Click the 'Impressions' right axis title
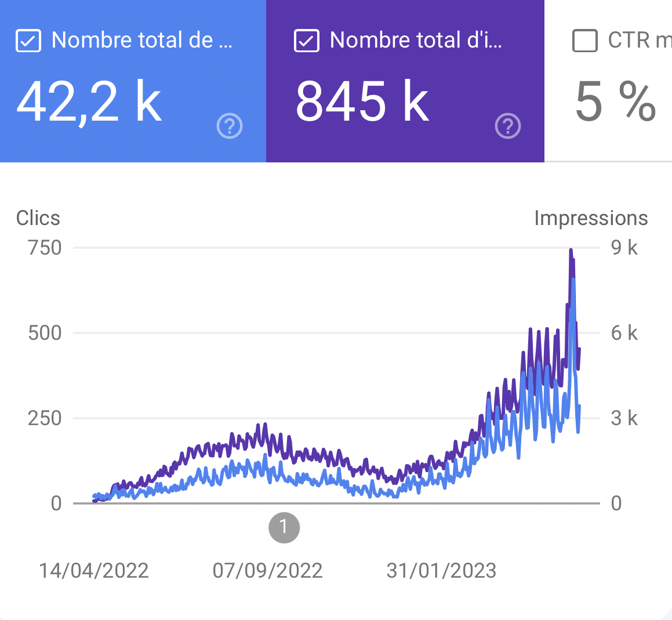 click(x=590, y=218)
